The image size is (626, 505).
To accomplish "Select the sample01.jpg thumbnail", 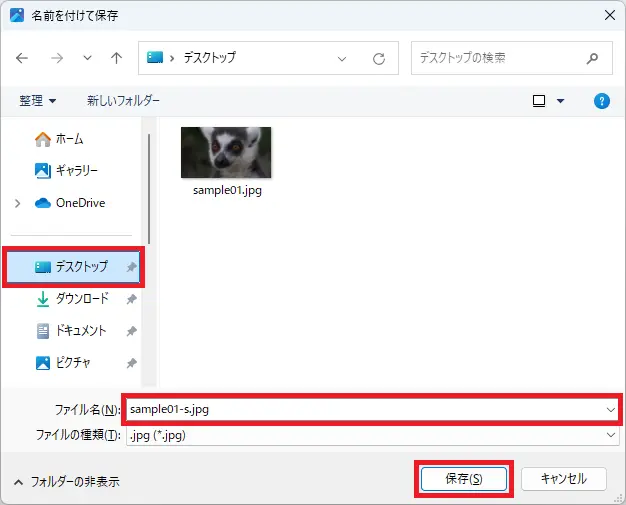I will [x=226, y=153].
